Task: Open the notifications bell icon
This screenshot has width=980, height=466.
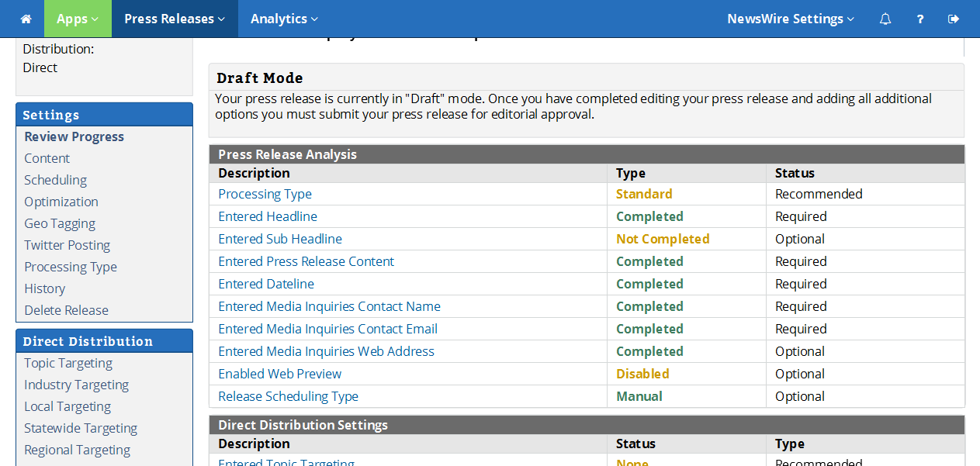Action: [x=885, y=19]
